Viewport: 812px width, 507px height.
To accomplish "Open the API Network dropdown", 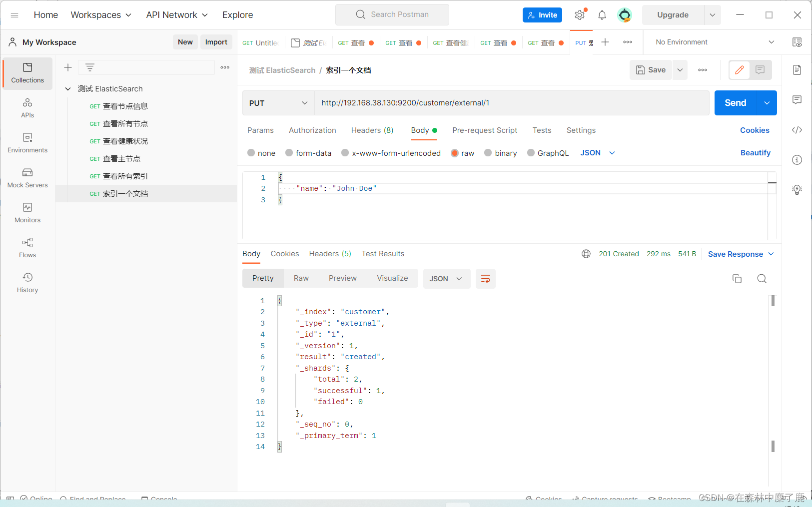I will click(177, 15).
